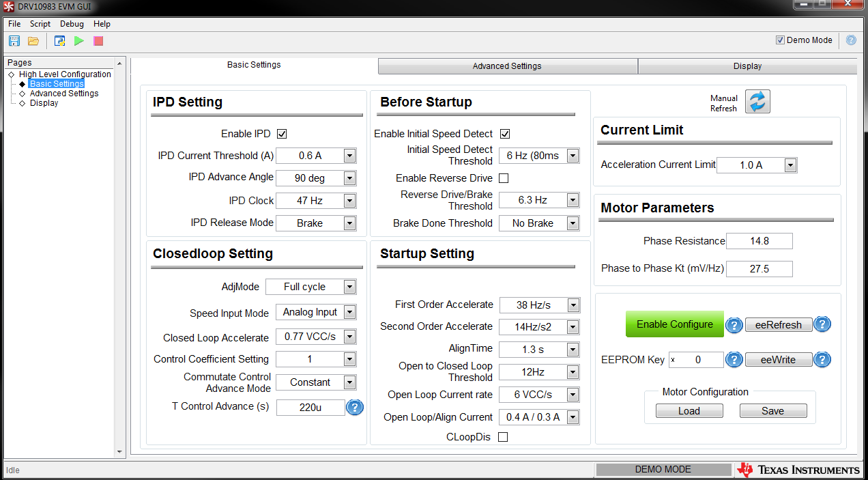Open Open Loop/Align Current dropdown
This screenshot has width=868, height=480.
pos(539,417)
